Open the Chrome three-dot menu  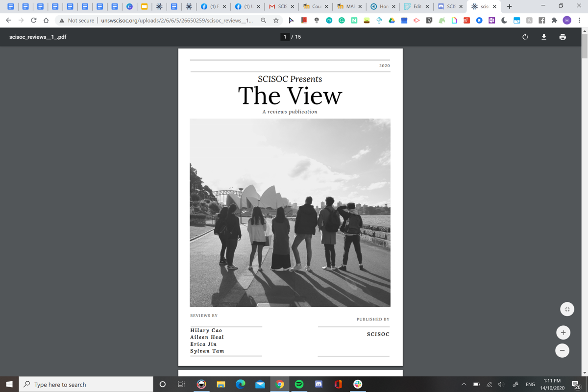point(579,21)
